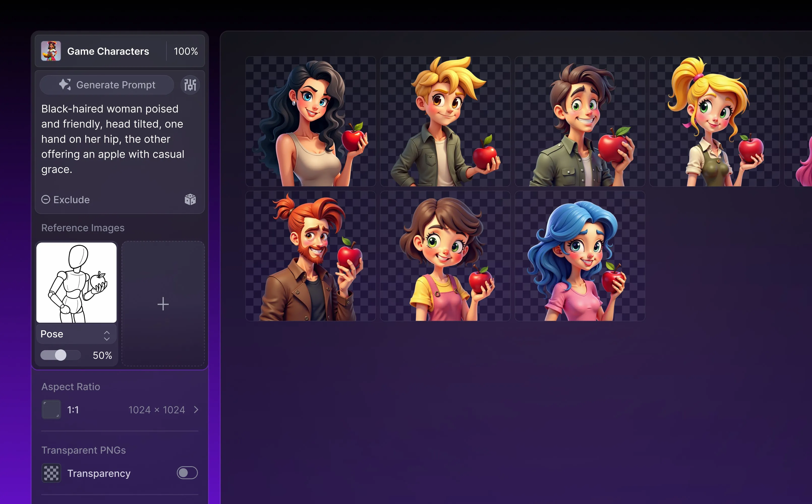The width and height of the screenshot is (812, 504).
Task: Click the plus to add a reference image
Action: tap(163, 304)
